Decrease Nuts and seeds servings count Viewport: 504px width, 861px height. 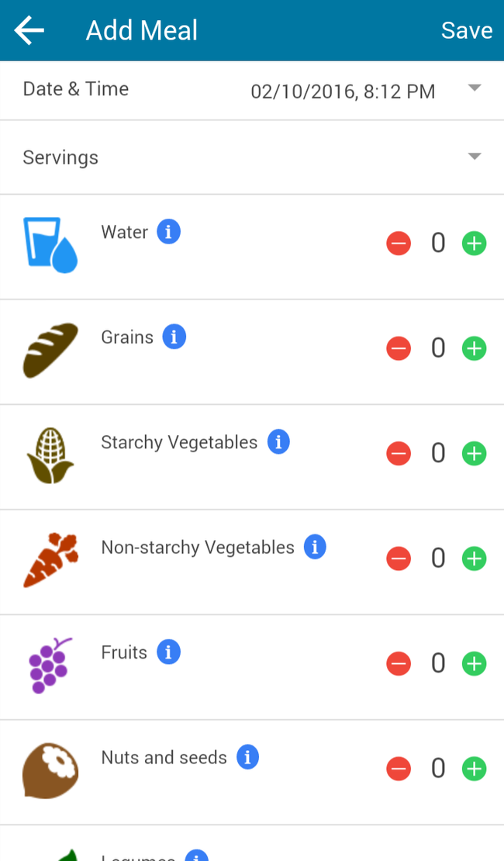pos(399,768)
